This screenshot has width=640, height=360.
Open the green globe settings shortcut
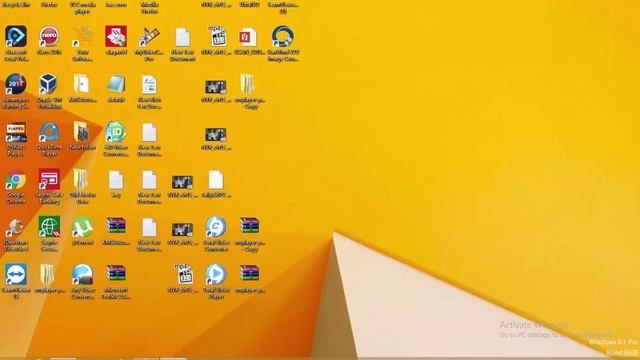click(49, 227)
